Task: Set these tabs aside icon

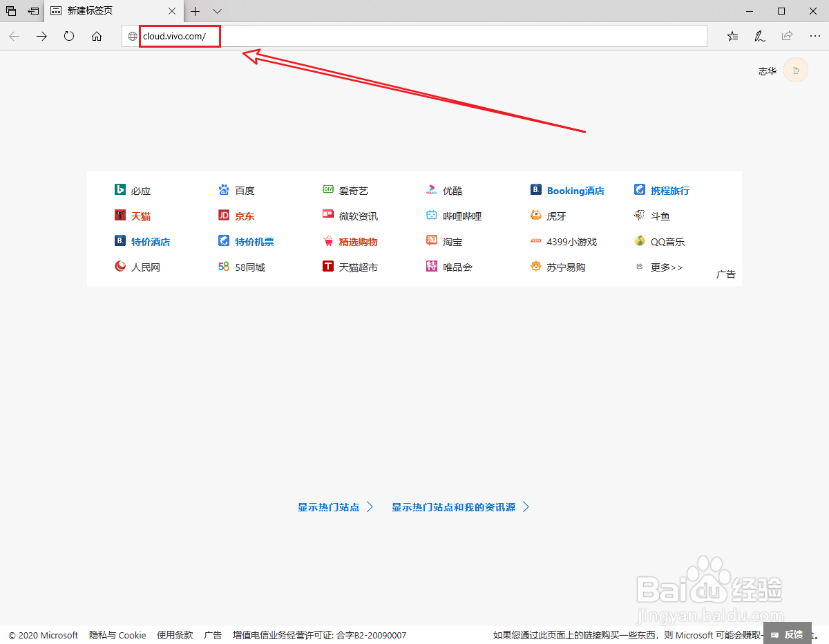Action: point(33,11)
